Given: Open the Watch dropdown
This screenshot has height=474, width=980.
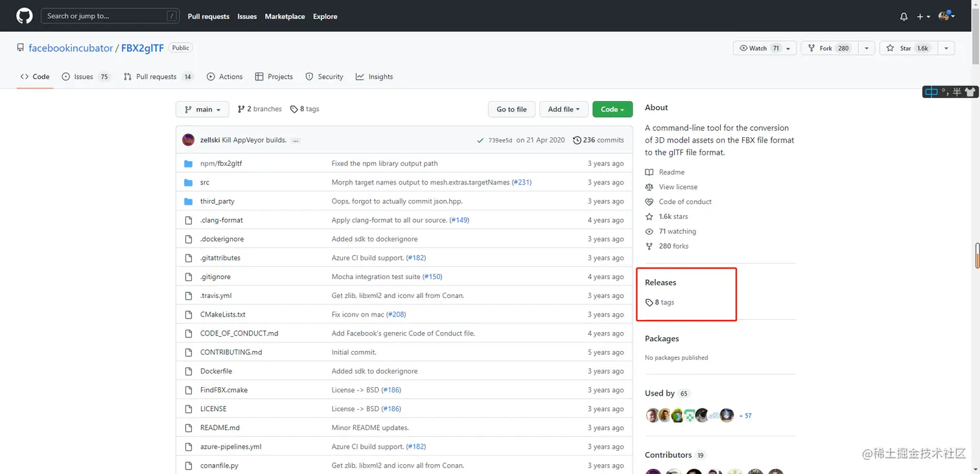Looking at the screenshot, I should (x=765, y=49).
